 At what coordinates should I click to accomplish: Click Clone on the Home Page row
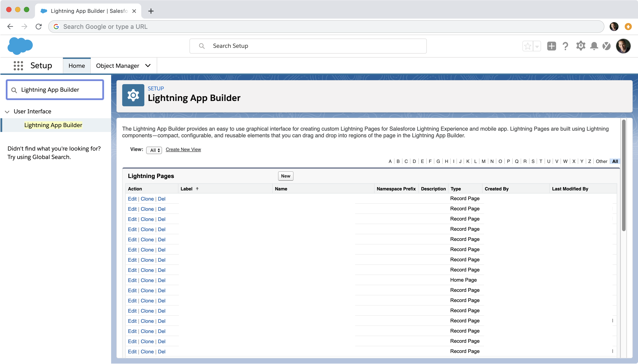coord(147,281)
